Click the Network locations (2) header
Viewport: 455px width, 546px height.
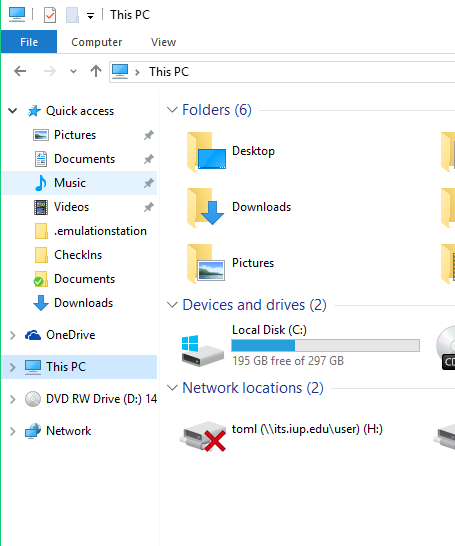[253, 388]
